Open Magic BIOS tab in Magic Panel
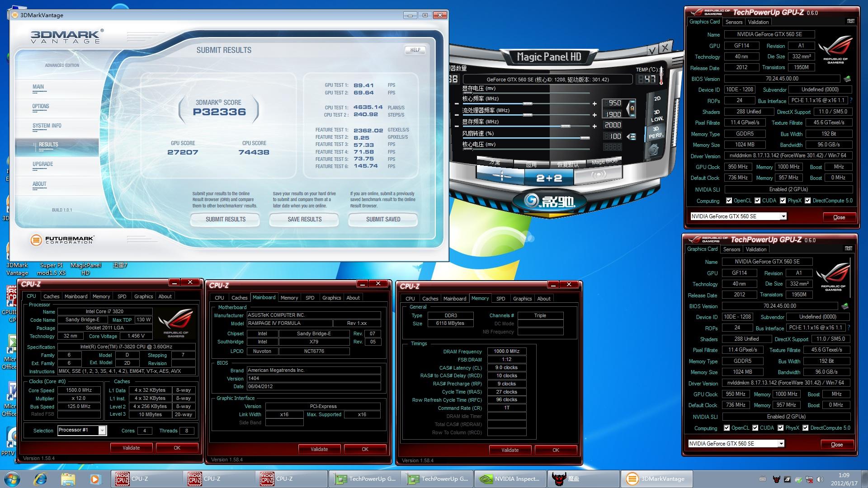Image resolution: width=868 pixels, height=488 pixels. (x=604, y=162)
